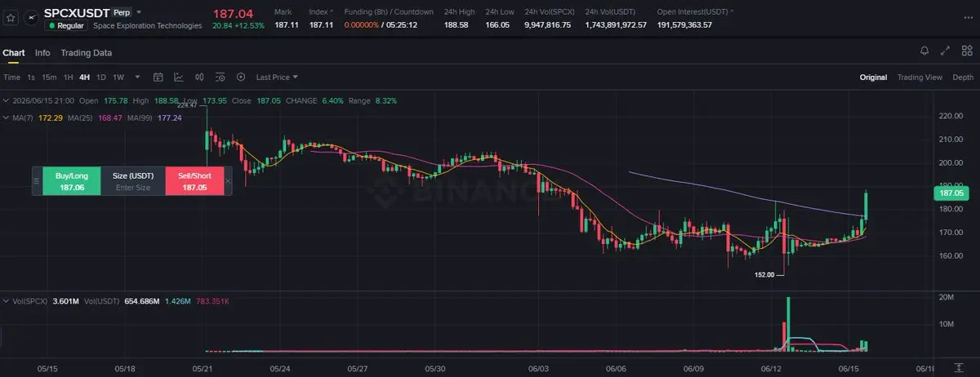Click the tallest green volume bar

point(788,324)
